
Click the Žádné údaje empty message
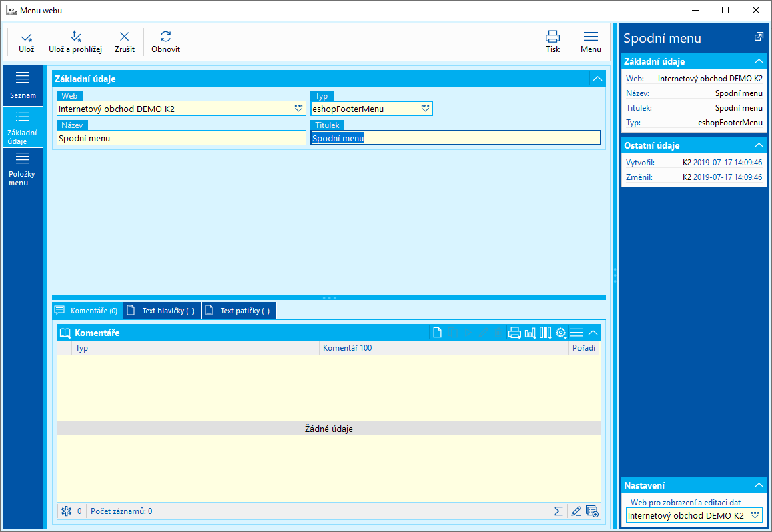pos(329,429)
